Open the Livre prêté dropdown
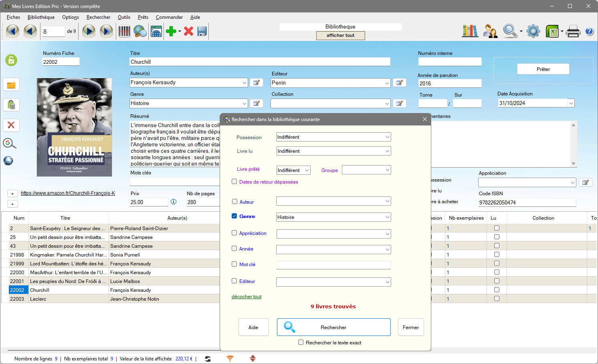 pyautogui.click(x=293, y=170)
